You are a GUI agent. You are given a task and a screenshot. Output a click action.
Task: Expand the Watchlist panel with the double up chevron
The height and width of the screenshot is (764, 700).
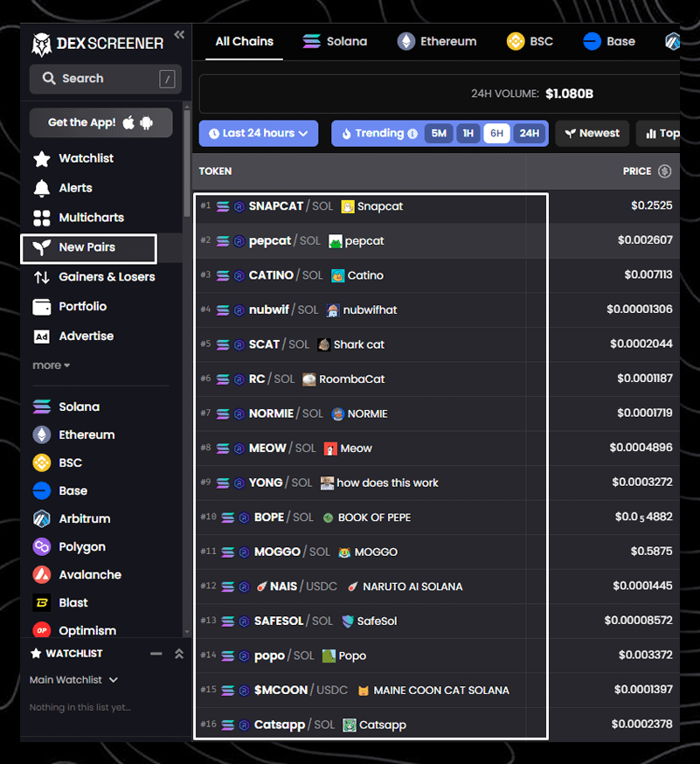coord(179,654)
